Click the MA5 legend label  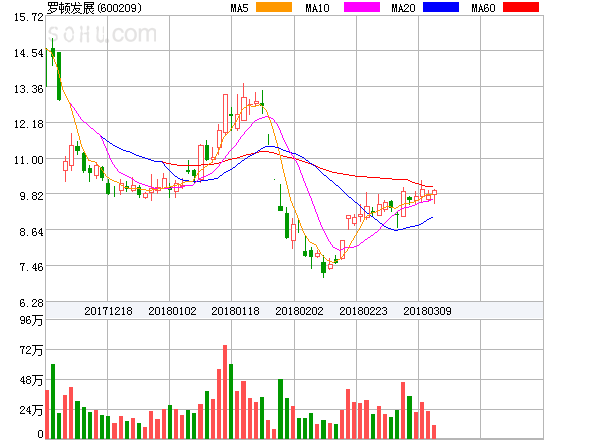[x=239, y=8]
